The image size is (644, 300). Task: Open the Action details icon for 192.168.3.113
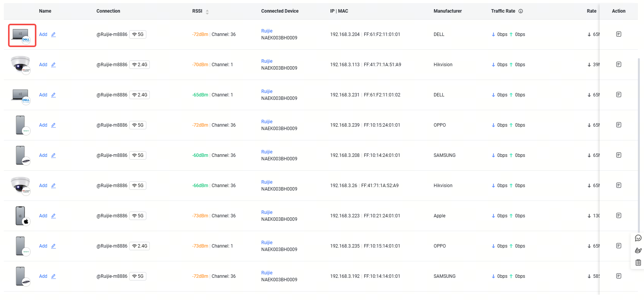pyautogui.click(x=618, y=64)
